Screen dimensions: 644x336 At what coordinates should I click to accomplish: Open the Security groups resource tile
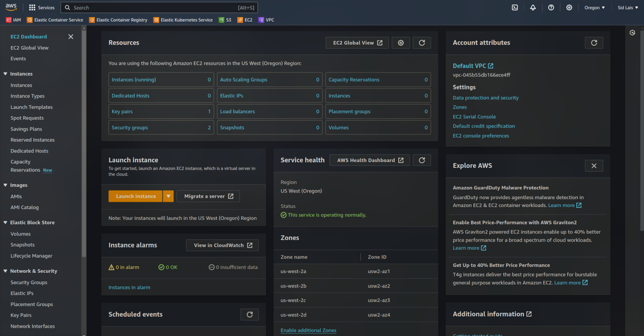pyautogui.click(x=161, y=128)
